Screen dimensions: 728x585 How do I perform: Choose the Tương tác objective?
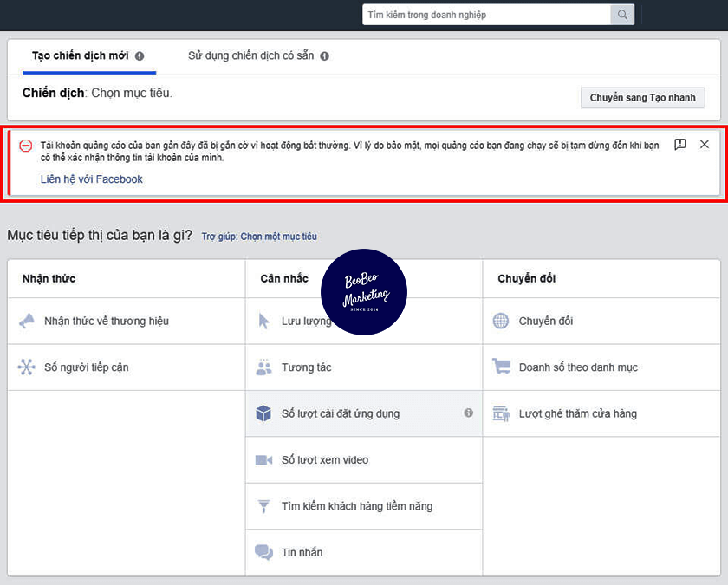tap(306, 367)
